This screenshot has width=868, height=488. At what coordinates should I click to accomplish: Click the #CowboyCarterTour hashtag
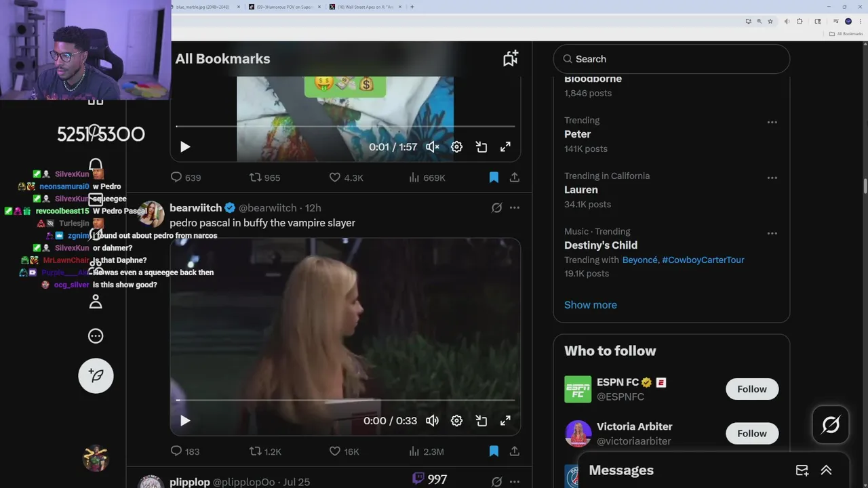703,260
